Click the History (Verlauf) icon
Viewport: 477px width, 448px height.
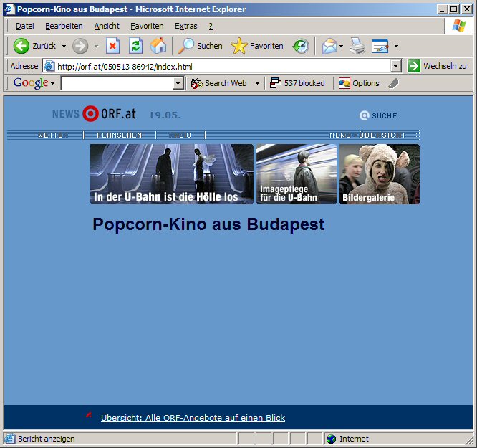pyautogui.click(x=301, y=46)
